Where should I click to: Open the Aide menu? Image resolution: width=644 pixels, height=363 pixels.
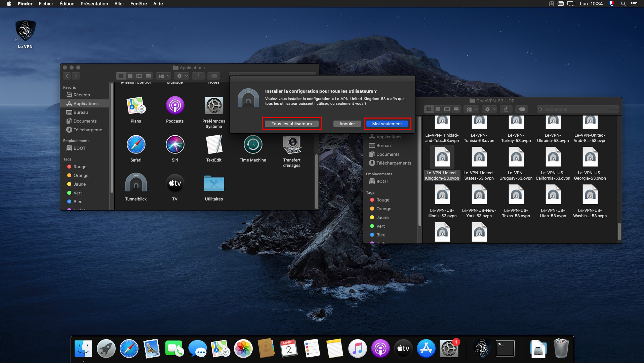[x=158, y=4]
